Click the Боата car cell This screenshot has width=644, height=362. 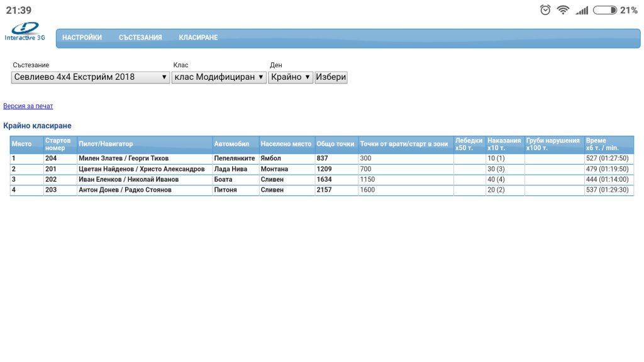pos(236,179)
